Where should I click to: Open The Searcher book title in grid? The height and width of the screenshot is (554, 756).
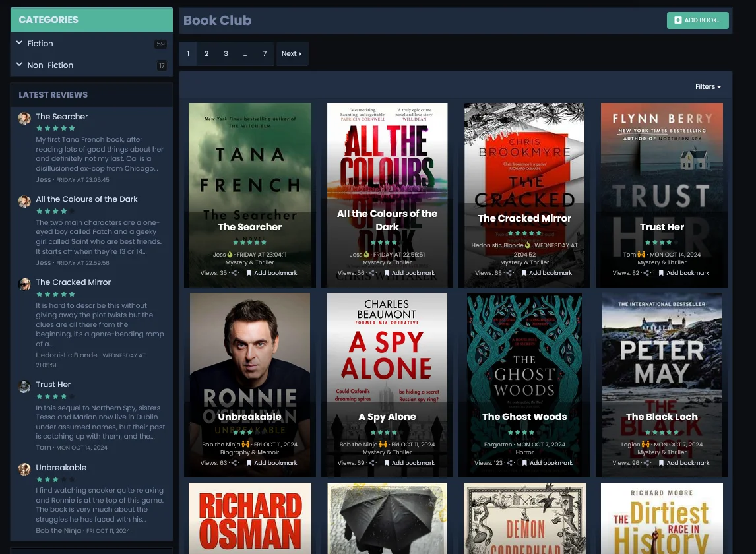click(x=250, y=227)
